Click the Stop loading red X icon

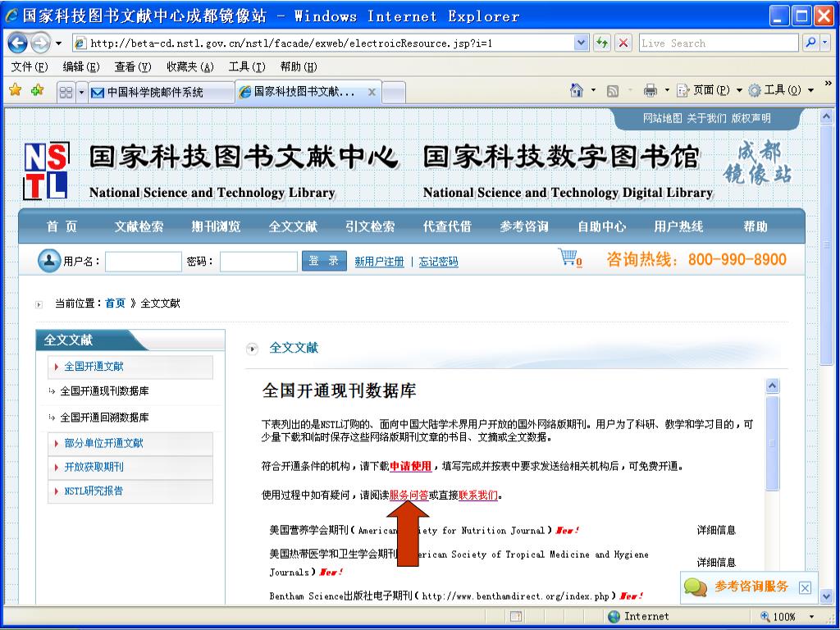(623, 43)
